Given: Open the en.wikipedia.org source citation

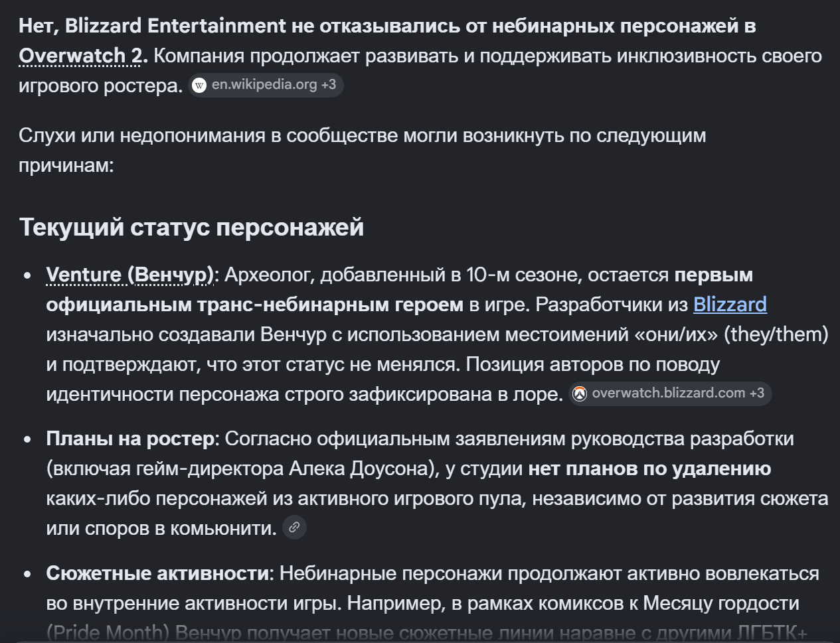Looking at the screenshot, I should 264,85.
